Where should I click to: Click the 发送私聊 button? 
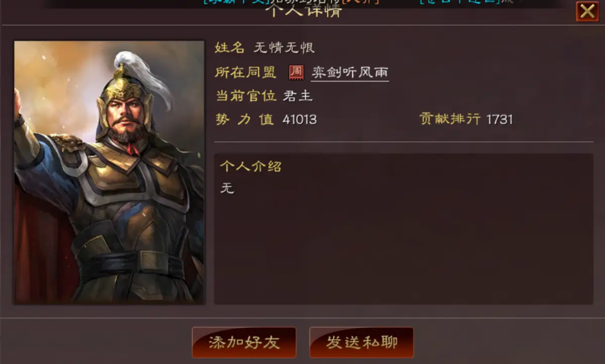(361, 342)
